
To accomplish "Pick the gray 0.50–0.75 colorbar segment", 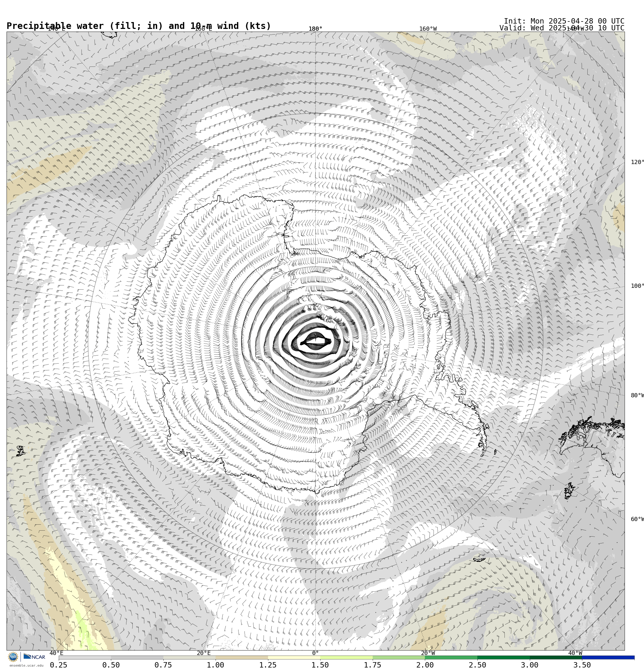I will tap(137, 657).
